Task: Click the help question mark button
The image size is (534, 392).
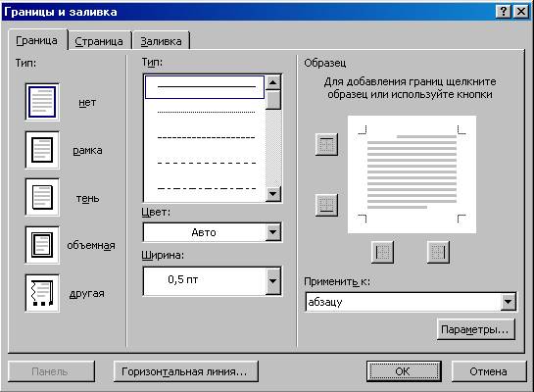Action: point(504,12)
